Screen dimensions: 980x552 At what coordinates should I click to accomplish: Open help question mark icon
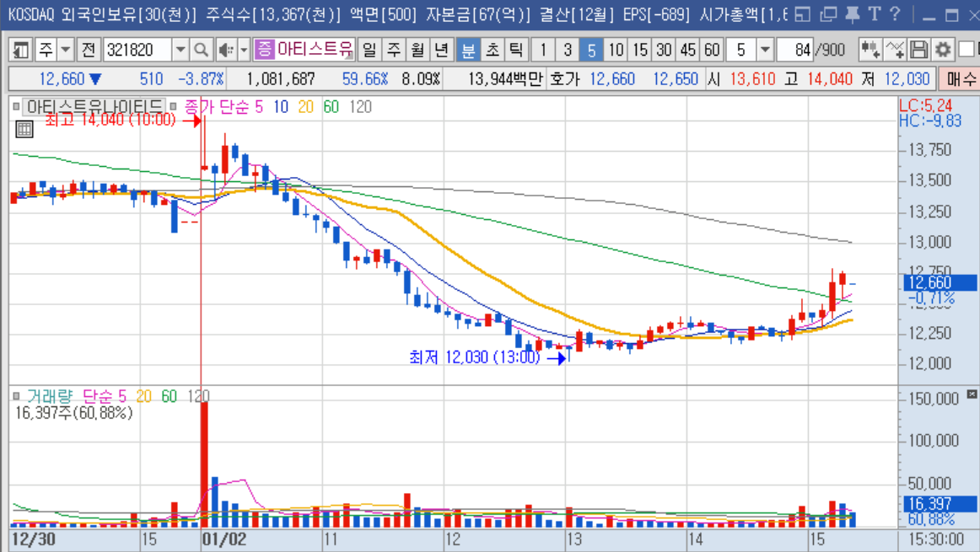895,14
